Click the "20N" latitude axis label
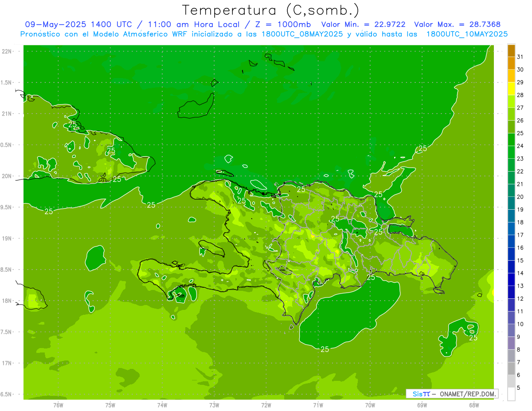532x411 pixels. (x=8, y=176)
